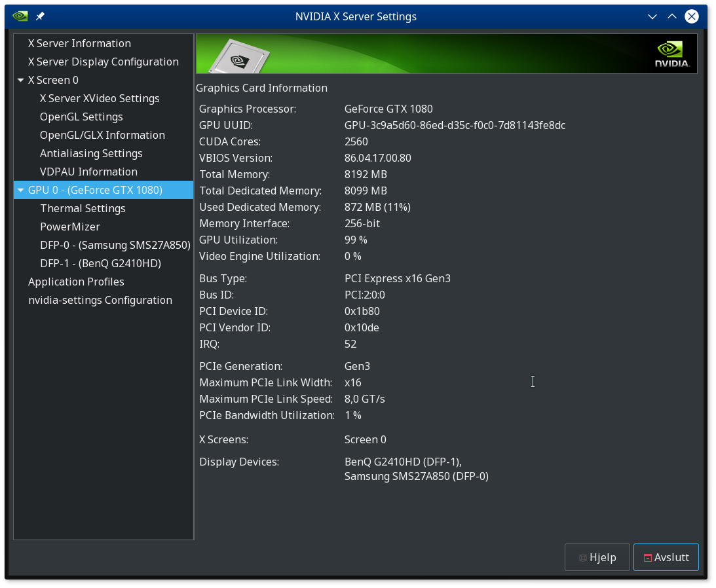This screenshot has height=588, width=716.
Task: Click PCIe Generation value Gen3
Action: coord(357,366)
